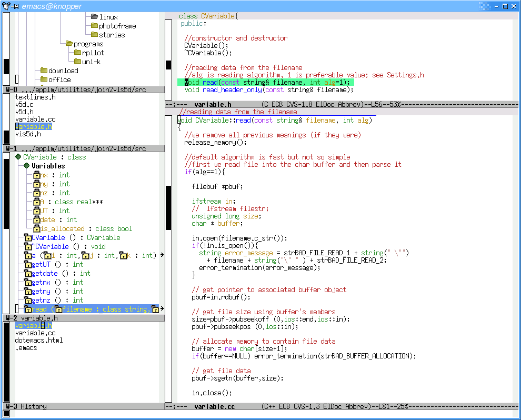Click the method icon beside getUT
521x420 pixels.
tap(28, 265)
